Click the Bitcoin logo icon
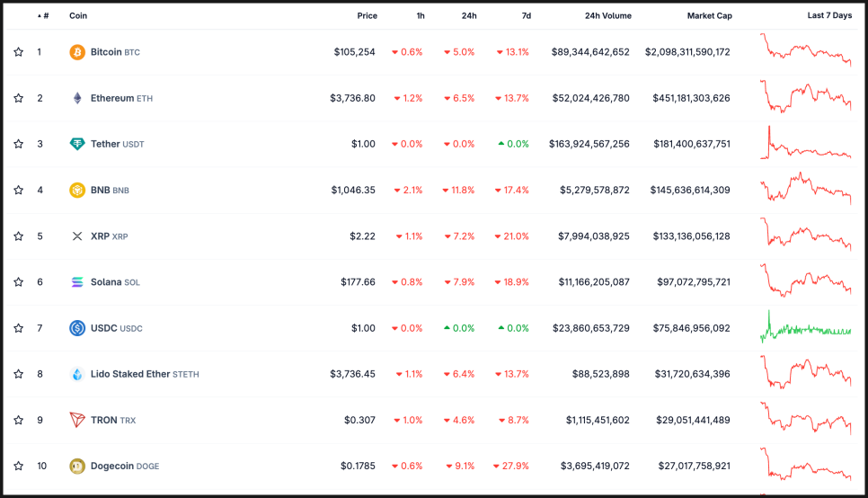The height and width of the screenshot is (498, 868). (77, 52)
